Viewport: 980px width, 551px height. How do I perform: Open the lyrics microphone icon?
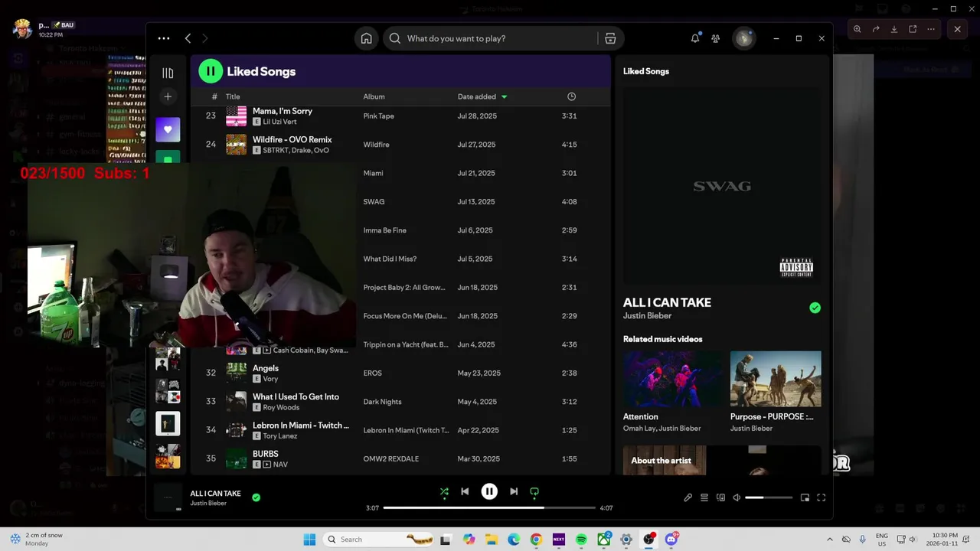pos(688,497)
